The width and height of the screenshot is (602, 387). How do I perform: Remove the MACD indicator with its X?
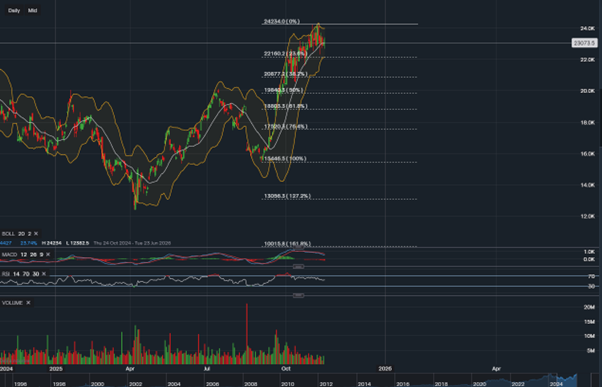point(48,254)
